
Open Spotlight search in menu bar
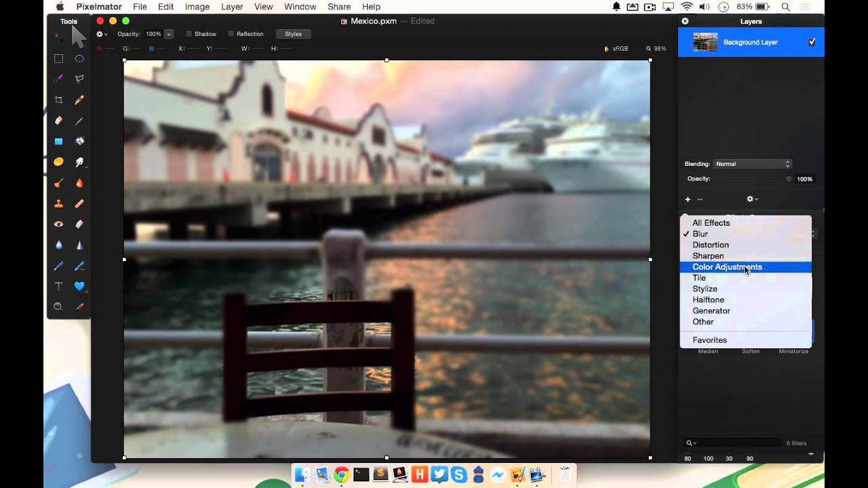786,7
